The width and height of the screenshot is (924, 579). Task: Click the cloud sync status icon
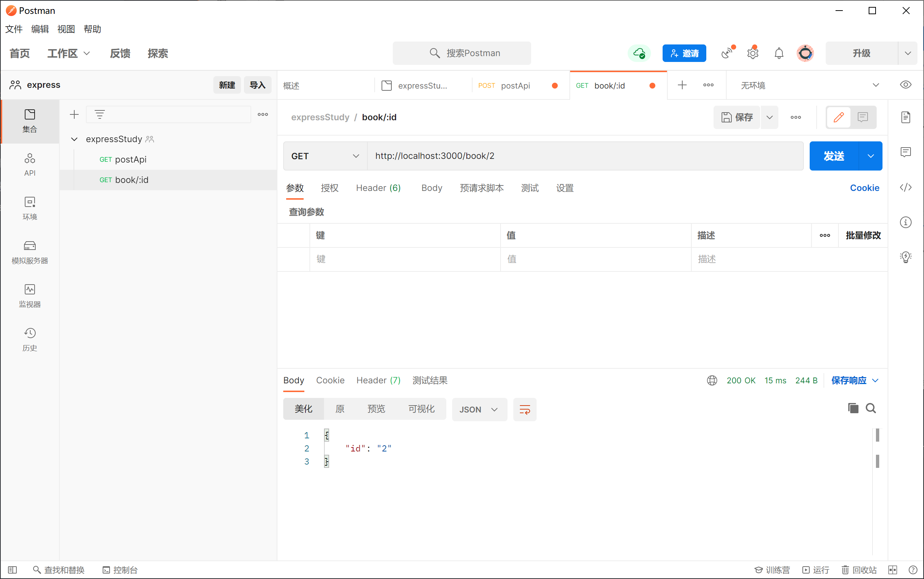point(639,53)
